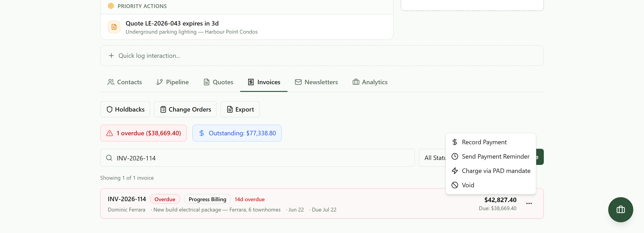
Task: Open the All Status filter dropdown
Action: pyautogui.click(x=432, y=158)
